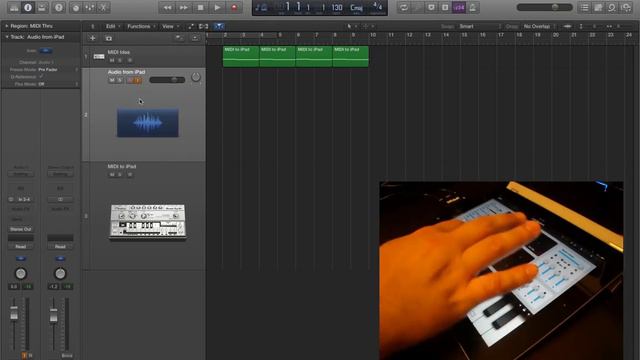Screen dimensions: 640x360
Task: Expand the Region: MIDI Thru disclosure triangle
Action: [x=7, y=26]
